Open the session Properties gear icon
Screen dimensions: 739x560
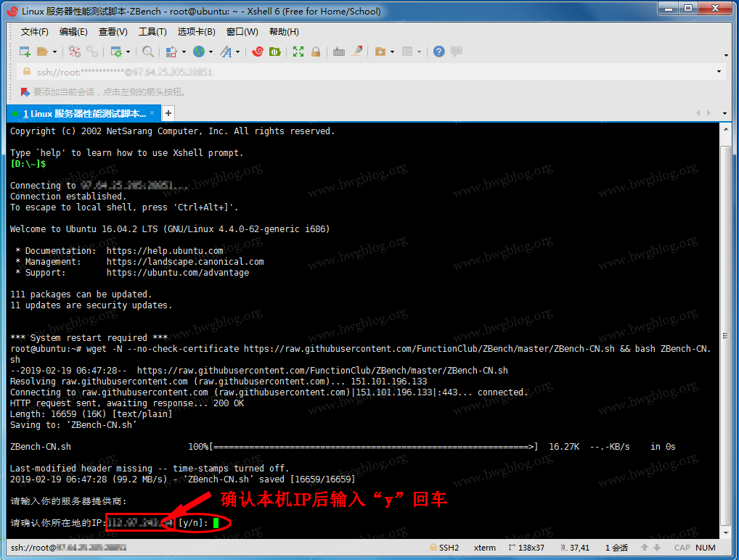tap(116, 52)
